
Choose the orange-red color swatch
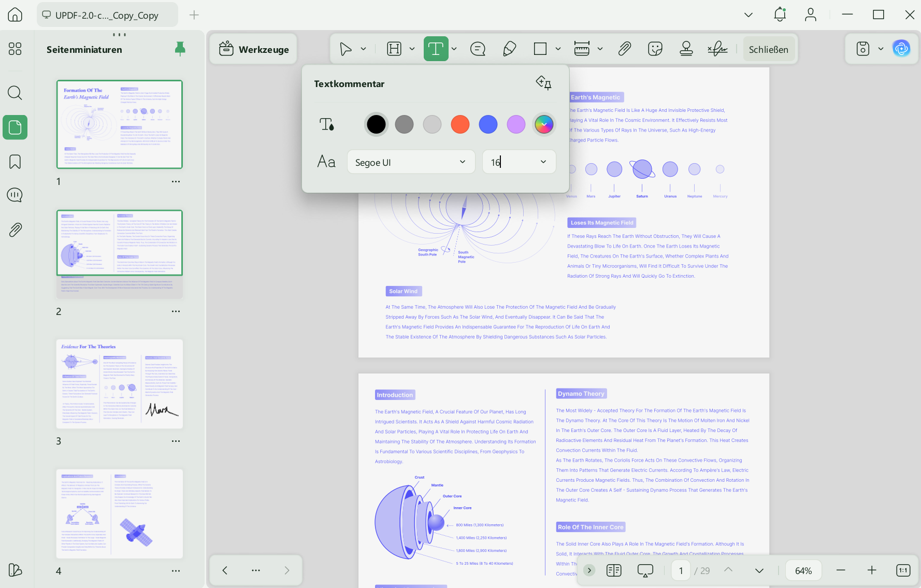coord(460,124)
